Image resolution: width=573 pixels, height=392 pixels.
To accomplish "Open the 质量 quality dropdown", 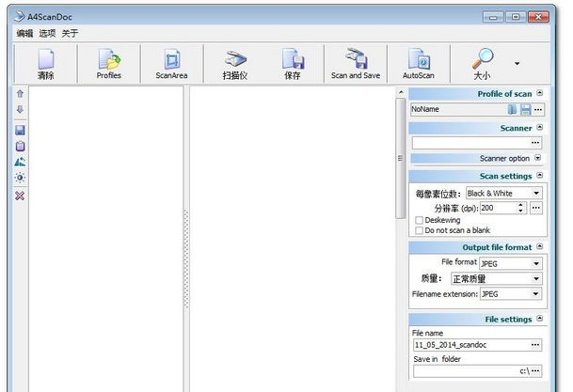I will pos(536,279).
